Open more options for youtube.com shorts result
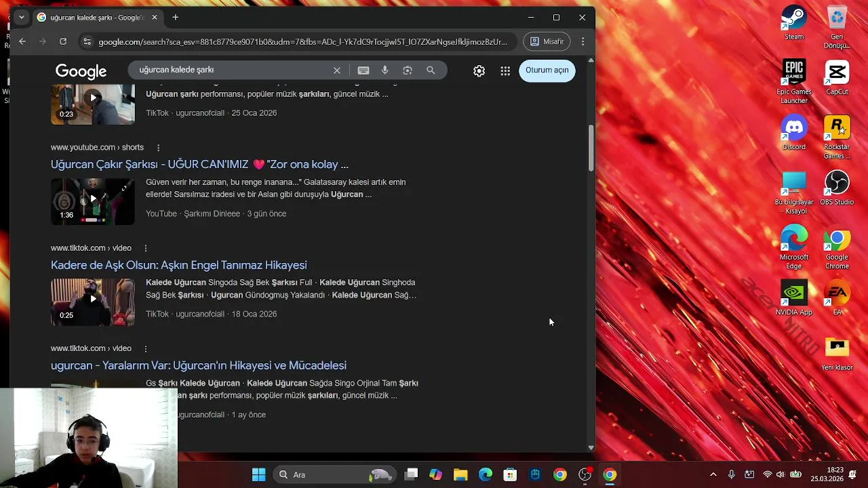Image resolution: width=868 pixels, height=488 pixels. [x=158, y=147]
